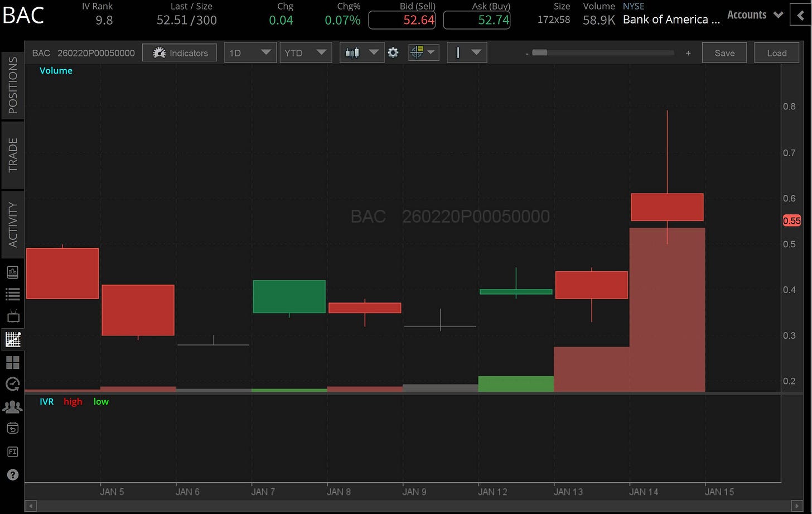Click the 0.4 price axis label
Viewport: 812px width, 514px height.
point(789,290)
